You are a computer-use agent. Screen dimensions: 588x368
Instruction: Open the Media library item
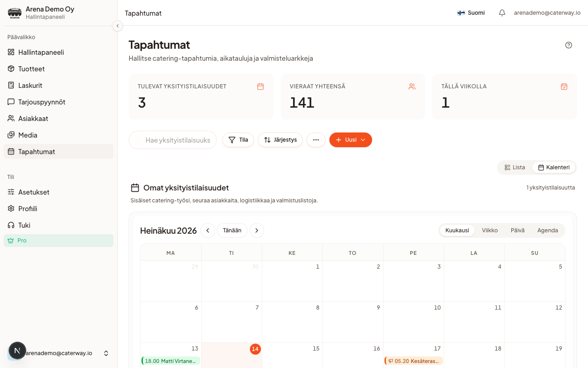59,135
